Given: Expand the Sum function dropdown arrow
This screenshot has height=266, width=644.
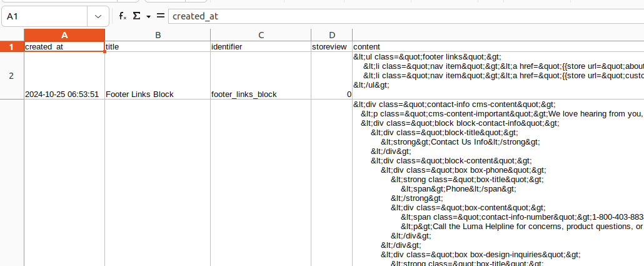Looking at the screenshot, I should 148,16.
